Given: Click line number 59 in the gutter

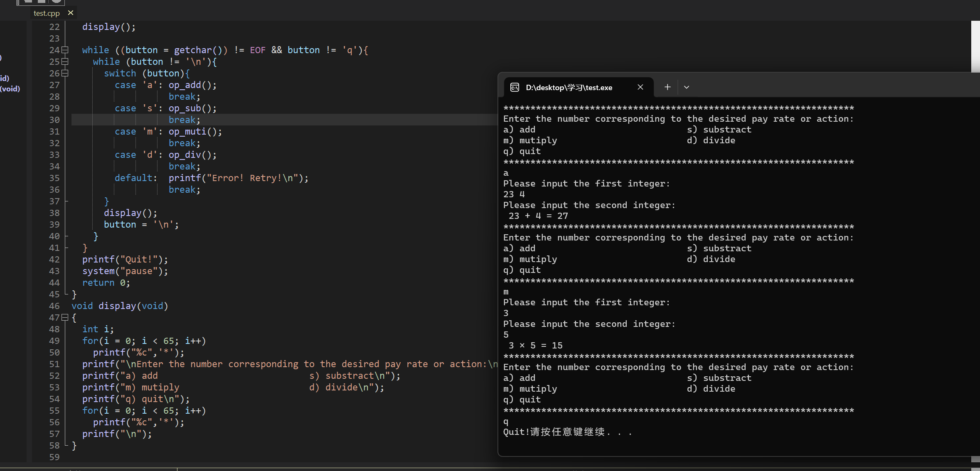Looking at the screenshot, I should 54,457.
